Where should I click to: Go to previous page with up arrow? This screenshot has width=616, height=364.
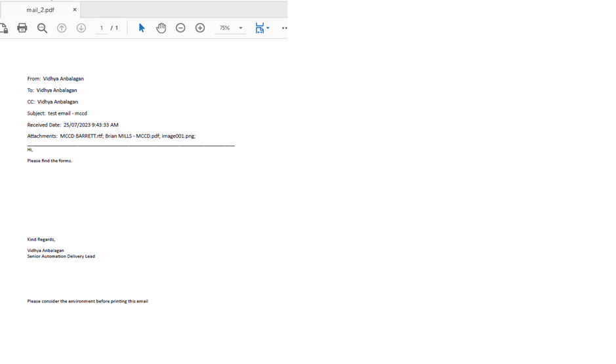click(62, 28)
